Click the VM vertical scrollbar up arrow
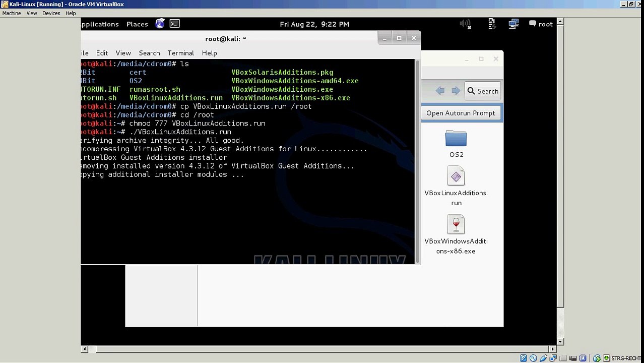This screenshot has width=644, height=363. pyautogui.click(x=560, y=22)
